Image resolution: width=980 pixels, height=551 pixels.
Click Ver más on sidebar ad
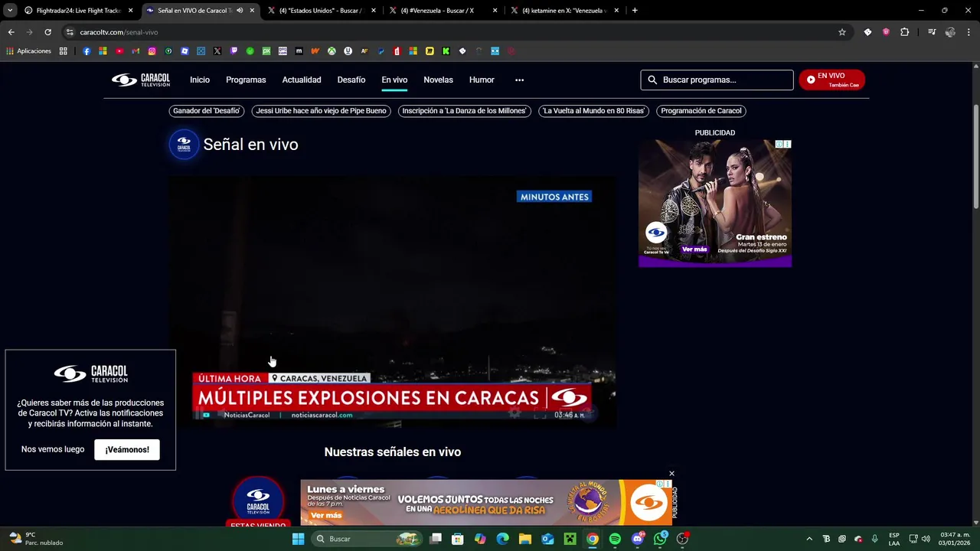[x=694, y=249]
